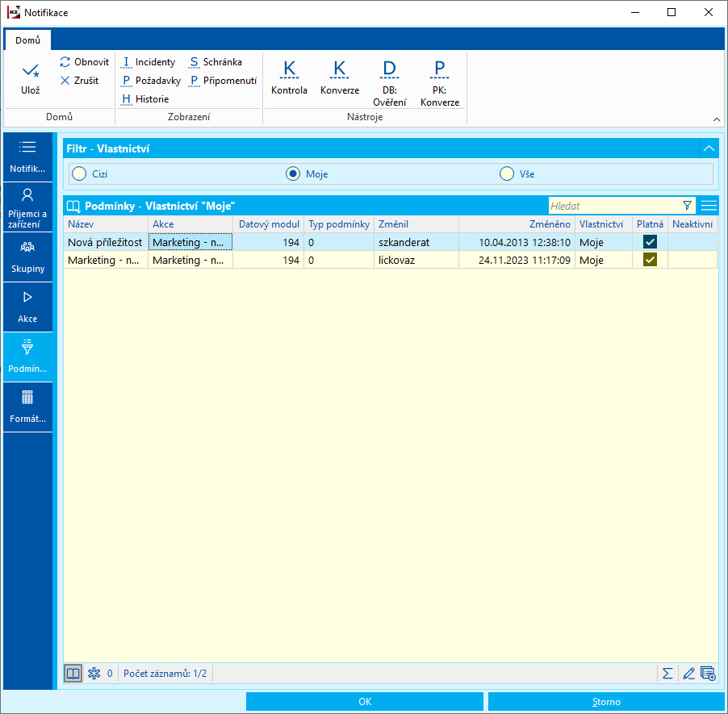Image resolution: width=728 pixels, height=714 pixels.
Task: Click the Hledat search field
Action: click(613, 206)
